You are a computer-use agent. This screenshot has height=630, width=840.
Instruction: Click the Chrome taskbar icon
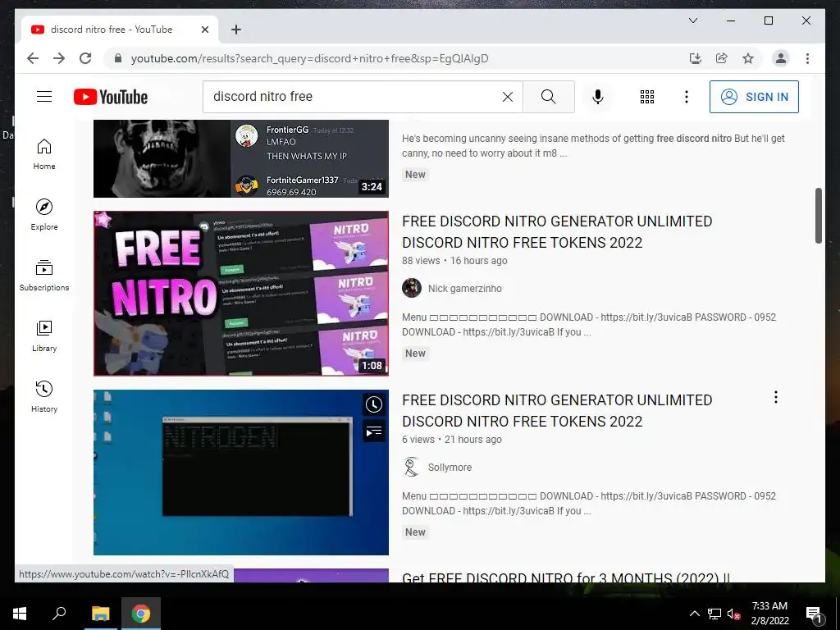tap(141, 614)
